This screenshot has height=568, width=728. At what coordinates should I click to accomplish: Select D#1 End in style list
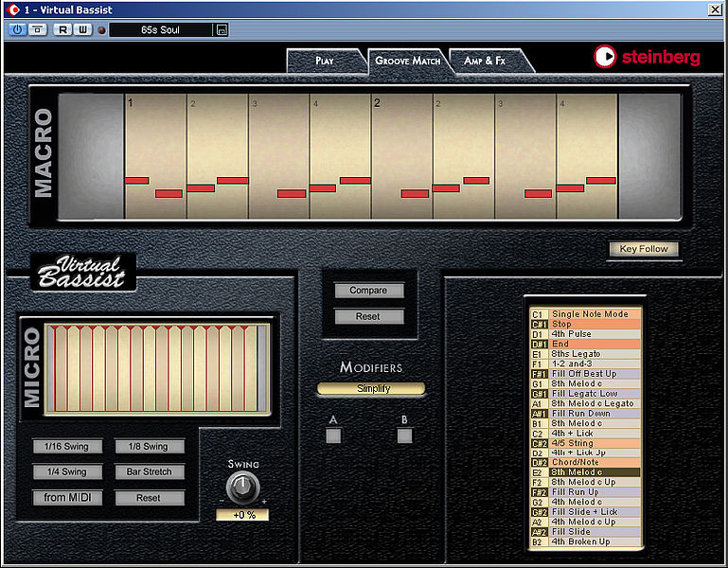[585, 345]
